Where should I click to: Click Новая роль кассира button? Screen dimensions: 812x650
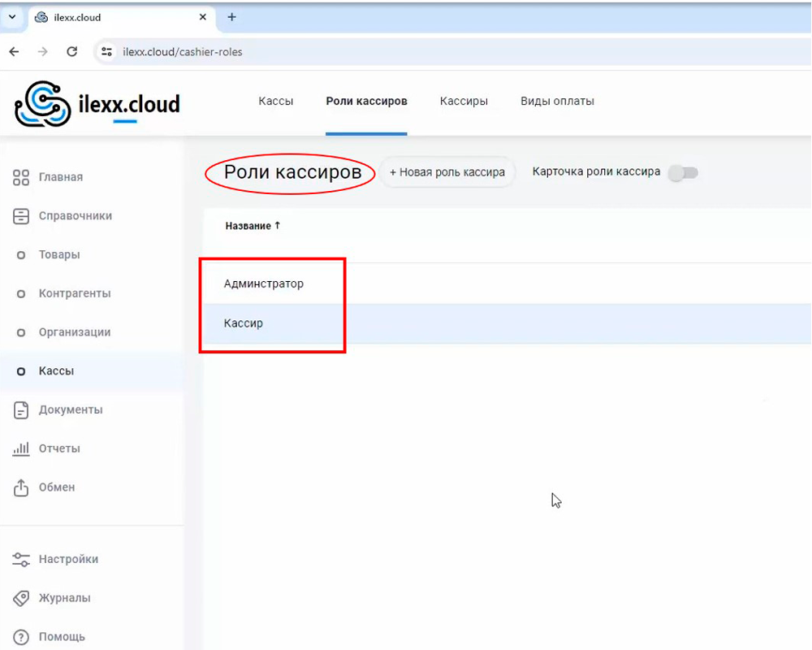click(x=447, y=172)
